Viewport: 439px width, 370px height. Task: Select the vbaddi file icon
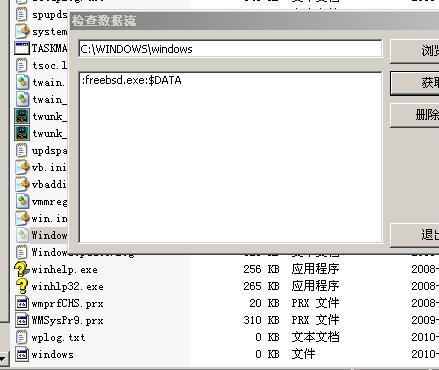22,184
